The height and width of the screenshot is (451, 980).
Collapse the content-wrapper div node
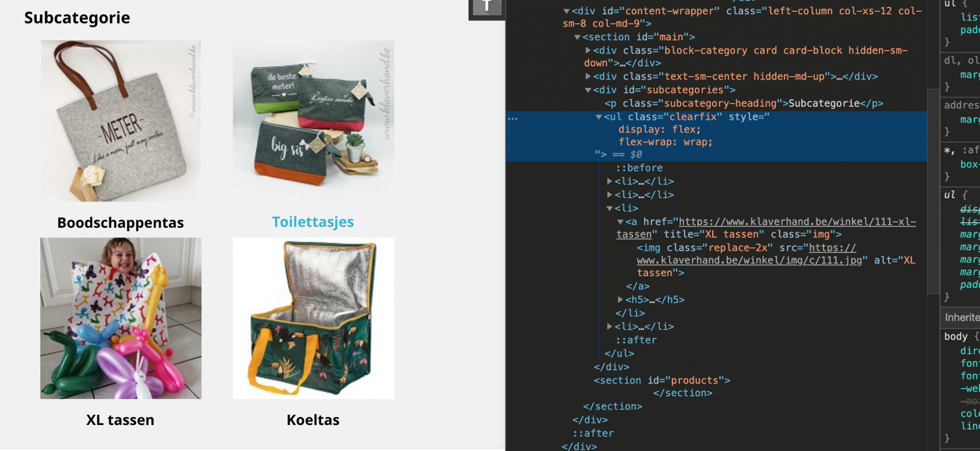click(566, 11)
